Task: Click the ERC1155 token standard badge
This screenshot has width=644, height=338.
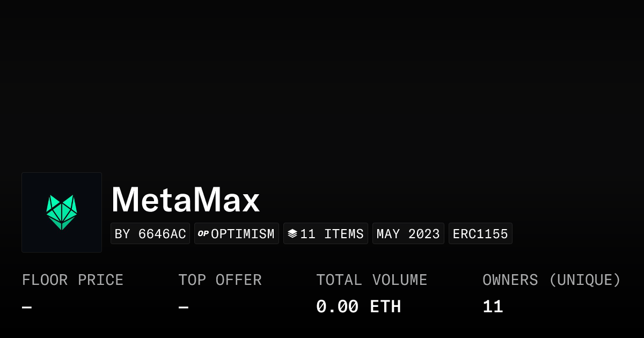Action: [480, 234]
